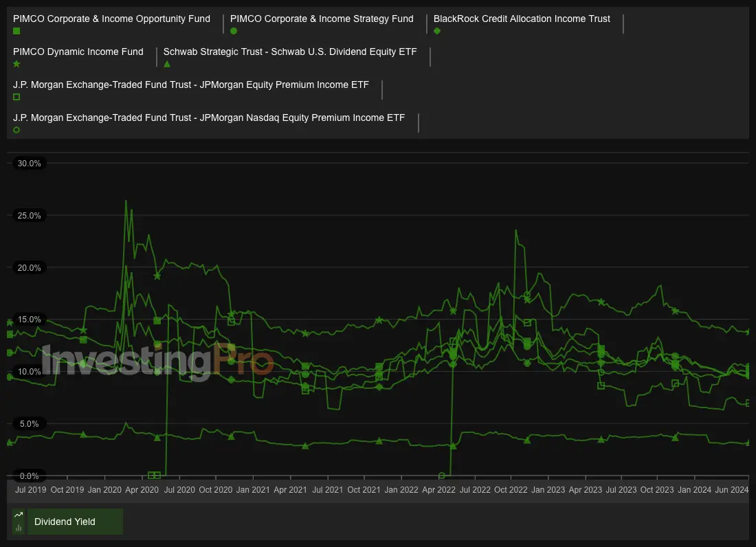Click the 10.0% y-axis label
756x547 pixels.
click(x=29, y=372)
